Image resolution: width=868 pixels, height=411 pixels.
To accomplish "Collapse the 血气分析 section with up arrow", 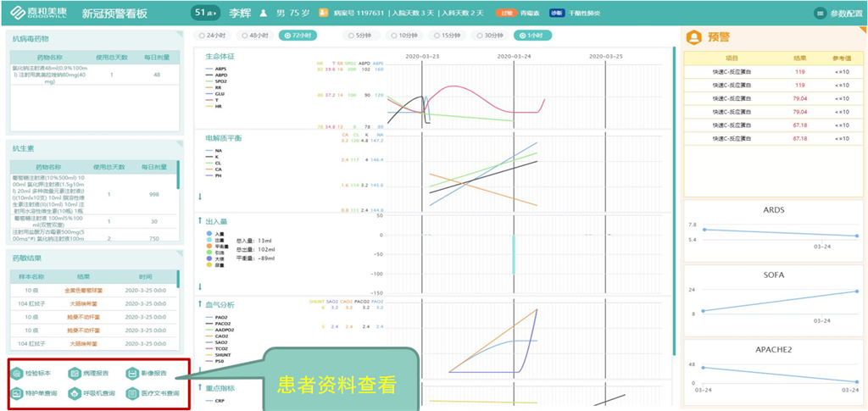I will coord(200,303).
